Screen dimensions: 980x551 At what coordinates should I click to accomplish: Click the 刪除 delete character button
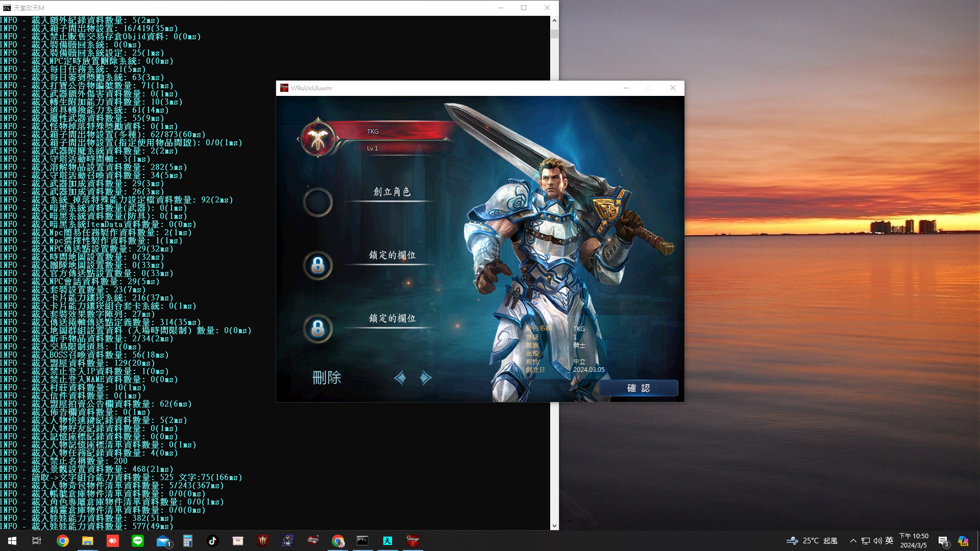point(327,378)
